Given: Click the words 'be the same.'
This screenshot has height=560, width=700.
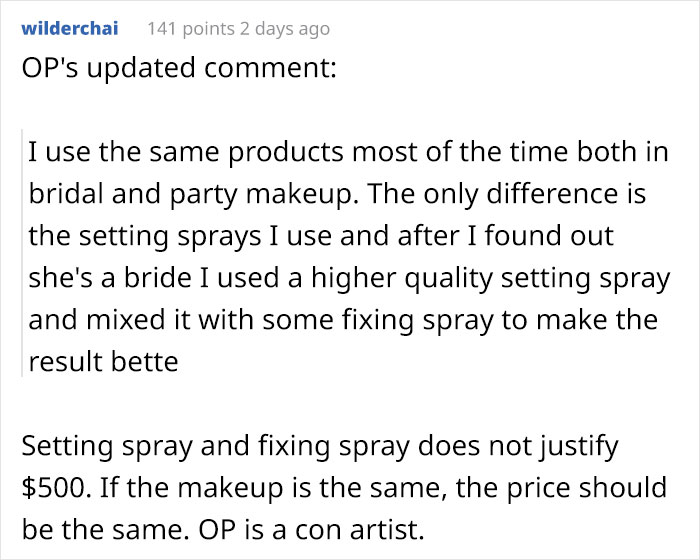Looking at the screenshot, I should (x=105, y=530).
